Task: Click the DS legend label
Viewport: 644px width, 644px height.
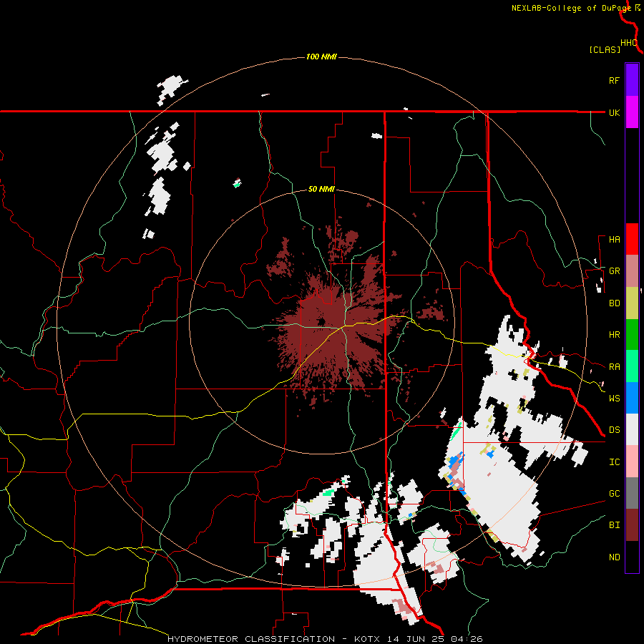Action: [x=614, y=430]
